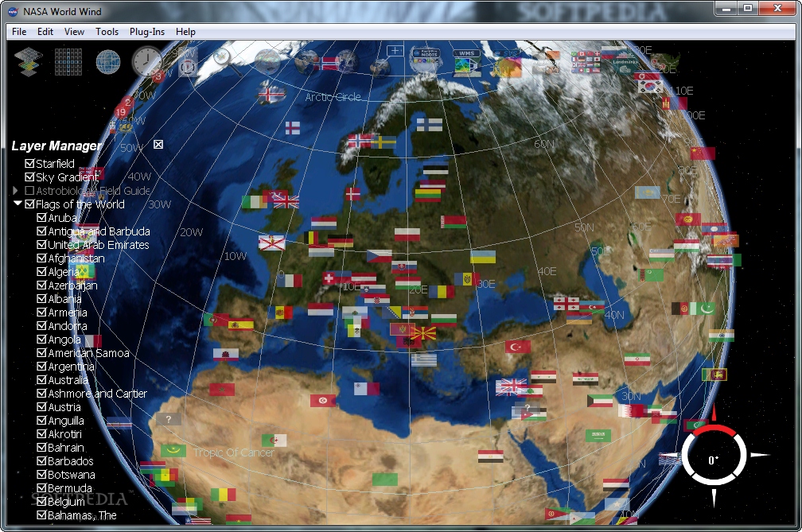Image resolution: width=802 pixels, height=532 pixels.
Task: Select the Poland flag
Action: (x=407, y=235)
